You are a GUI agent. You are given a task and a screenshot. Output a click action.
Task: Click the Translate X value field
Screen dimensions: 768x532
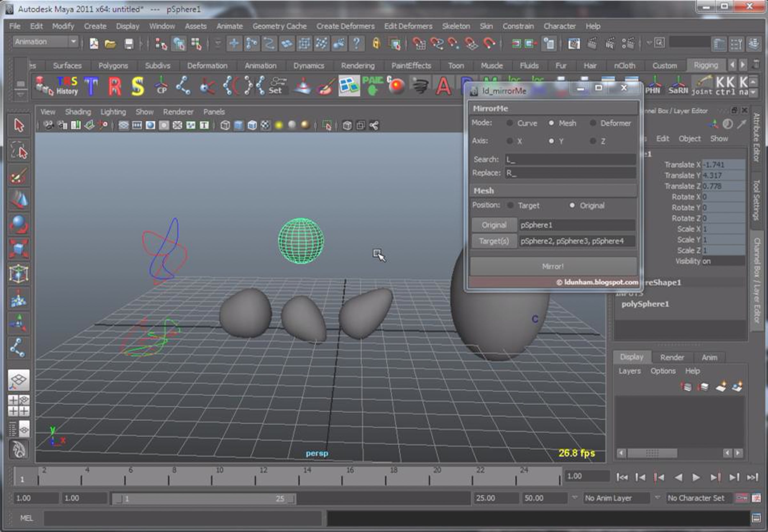point(723,165)
